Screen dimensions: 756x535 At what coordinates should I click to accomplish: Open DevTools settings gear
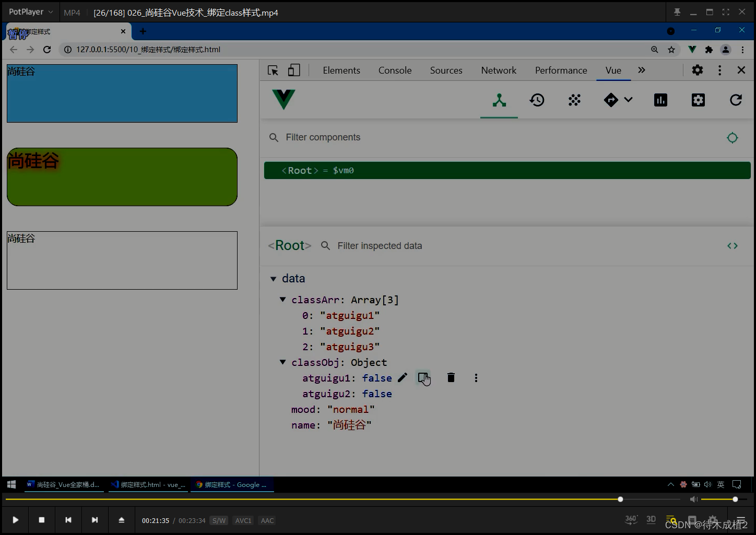(698, 70)
